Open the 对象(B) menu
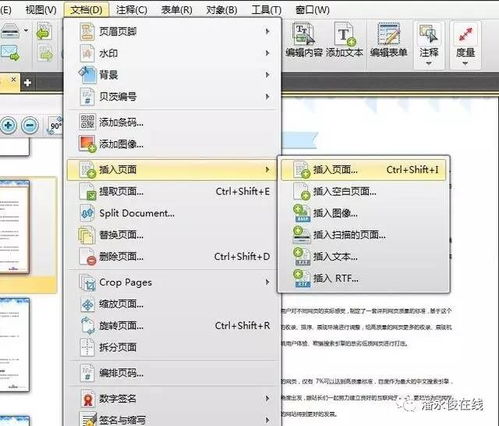 pos(222,10)
